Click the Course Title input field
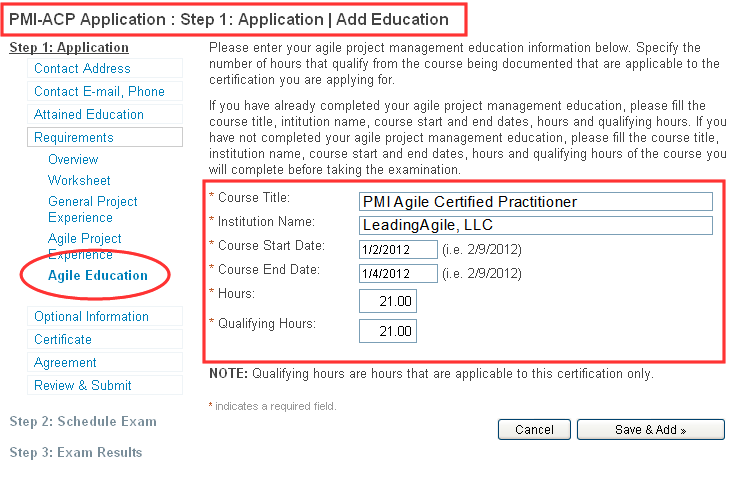 tap(535, 201)
